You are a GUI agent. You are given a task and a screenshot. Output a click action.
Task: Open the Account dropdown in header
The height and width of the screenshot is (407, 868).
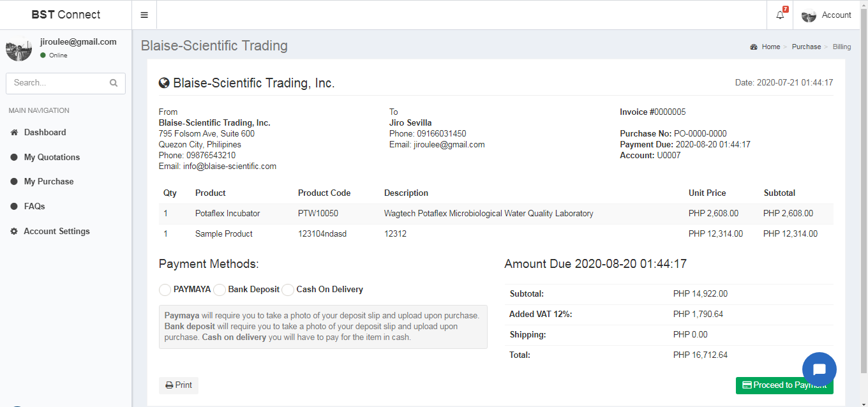click(x=827, y=15)
